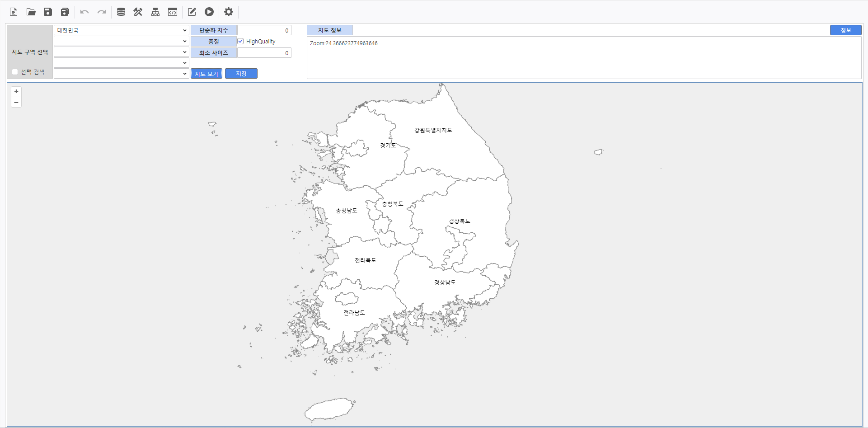Zoom in on the map with plus
Viewport: 868px width, 428px height.
16,91
